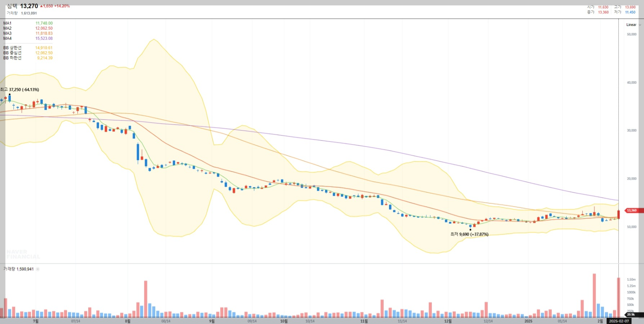
Task: Click the MA1 value 11,748.00
Action: pyautogui.click(x=44, y=23)
